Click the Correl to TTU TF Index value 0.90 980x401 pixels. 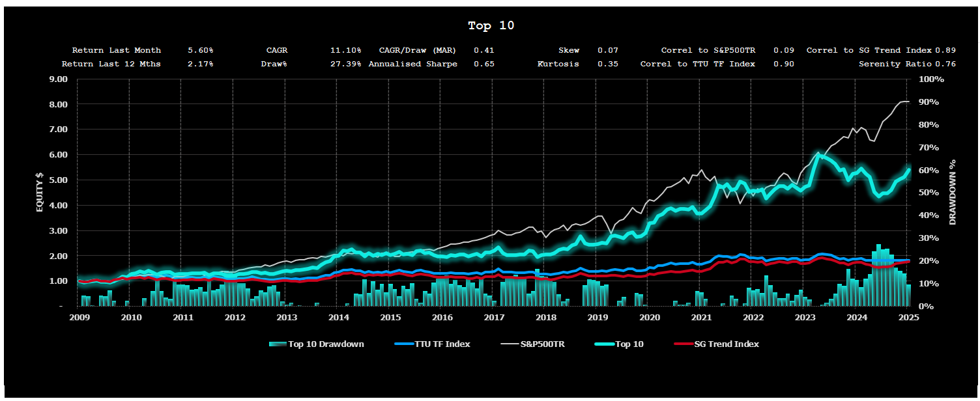tap(783, 64)
